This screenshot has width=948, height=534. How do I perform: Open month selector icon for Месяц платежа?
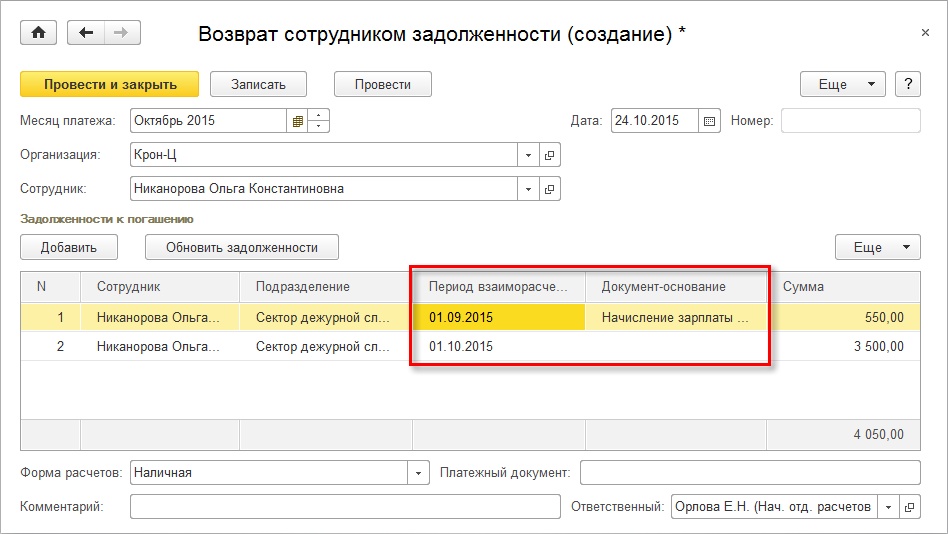click(297, 121)
